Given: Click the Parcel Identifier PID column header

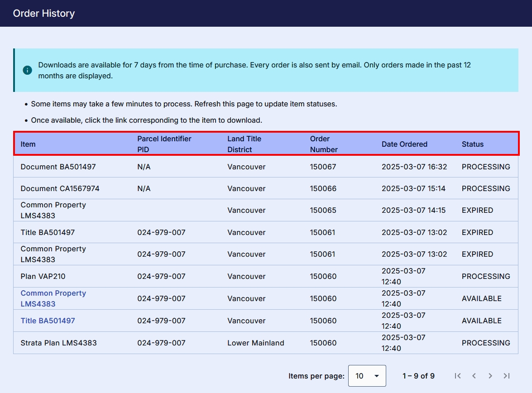Looking at the screenshot, I should pyautogui.click(x=164, y=144).
